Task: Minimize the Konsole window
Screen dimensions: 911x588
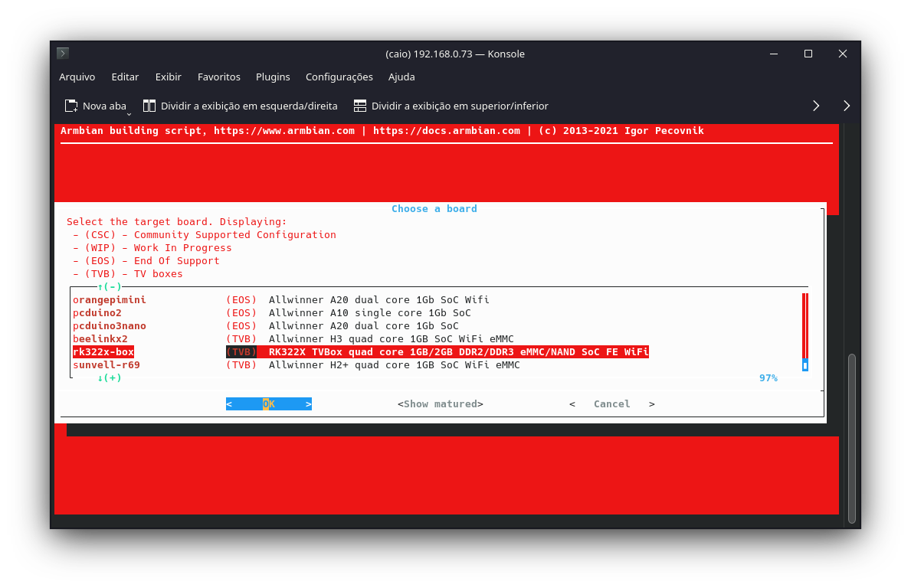Action: (774, 54)
